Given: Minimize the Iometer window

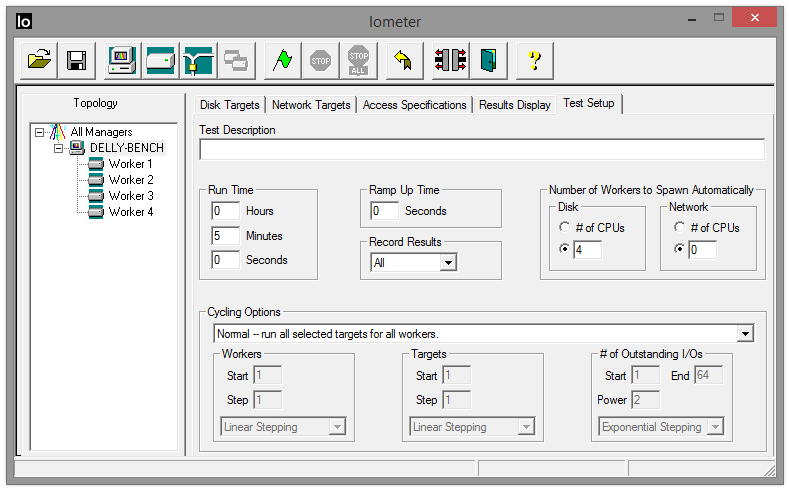Looking at the screenshot, I should click(x=692, y=19).
